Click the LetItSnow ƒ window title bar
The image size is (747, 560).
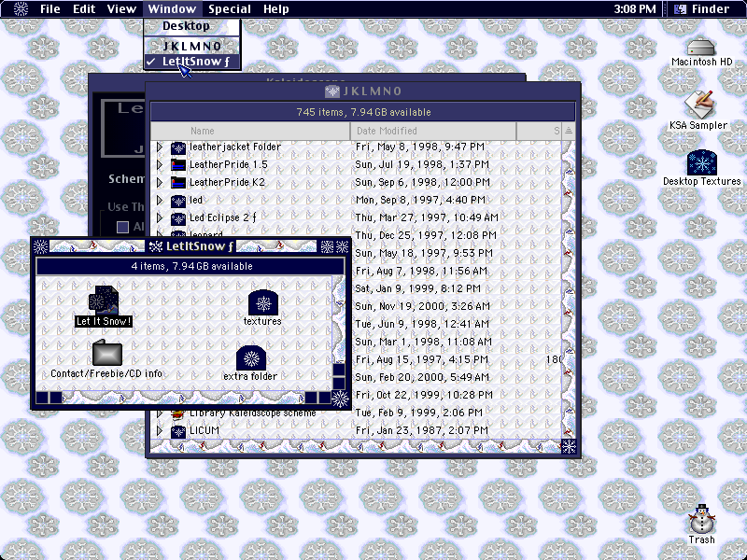coord(191,246)
